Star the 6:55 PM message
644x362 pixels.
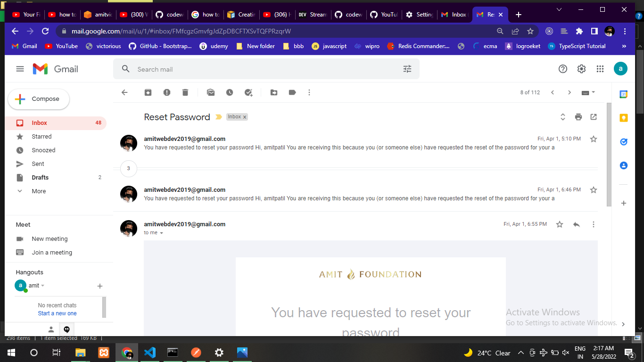(560, 224)
